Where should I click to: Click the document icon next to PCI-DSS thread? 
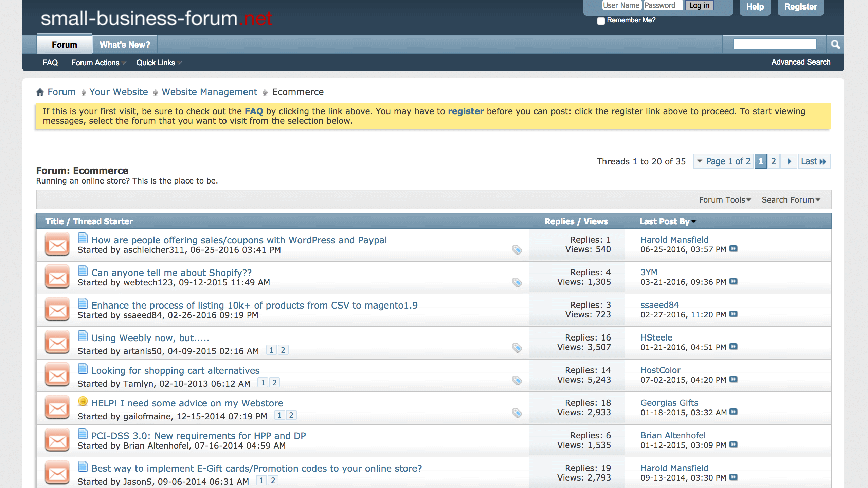(x=83, y=435)
